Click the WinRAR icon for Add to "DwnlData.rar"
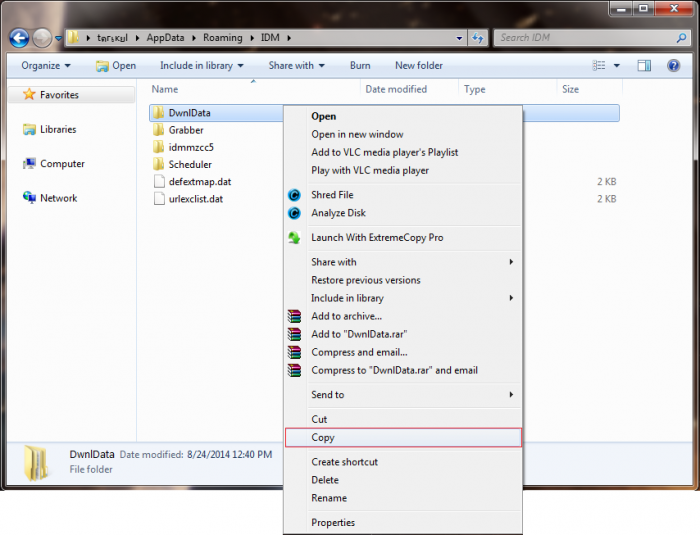This screenshot has width=700, height=535. (x=294, y=334)
